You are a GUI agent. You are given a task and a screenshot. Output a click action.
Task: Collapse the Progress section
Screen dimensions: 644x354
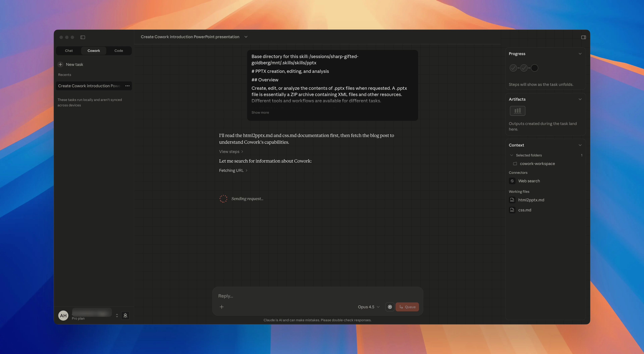click(x=580, y=54)
